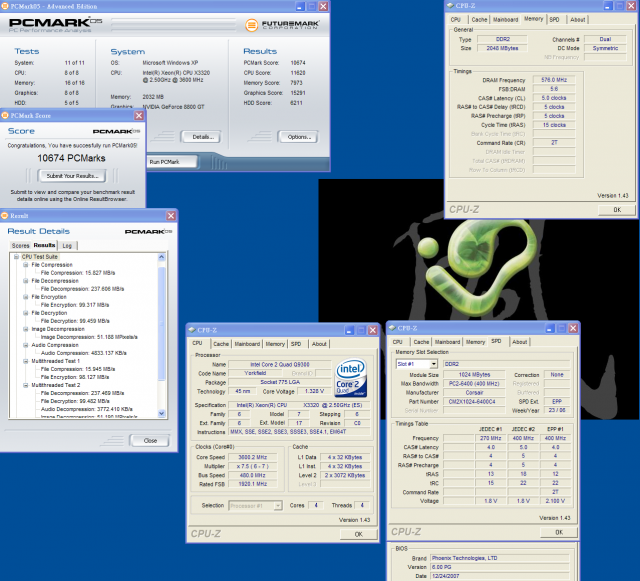Open the Slot #1 memory slot dropdown
The width and height of the screenshot is (640, 581).
pyautogui.click(x=433, y=364)
